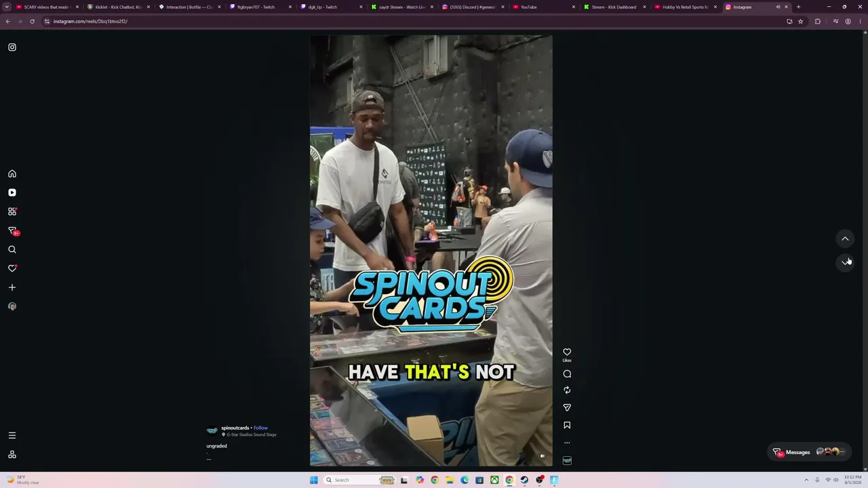Open the Windows Start menu
This screenshot has width=868, height=488.
pyautogui.click(x=313, y=480)
